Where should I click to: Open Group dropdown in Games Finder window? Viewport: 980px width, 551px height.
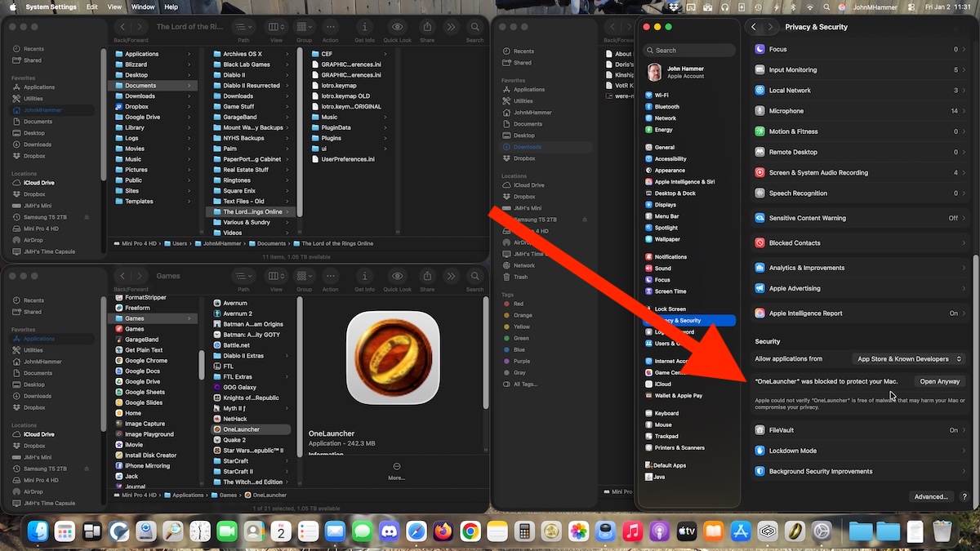click(x=305, y=276)
